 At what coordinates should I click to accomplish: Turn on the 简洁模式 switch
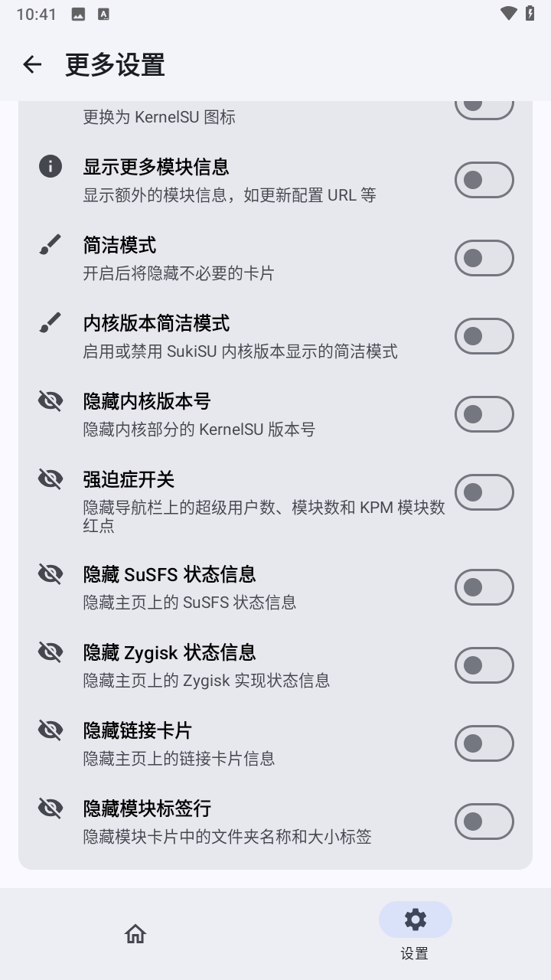(x=484, y=258)
